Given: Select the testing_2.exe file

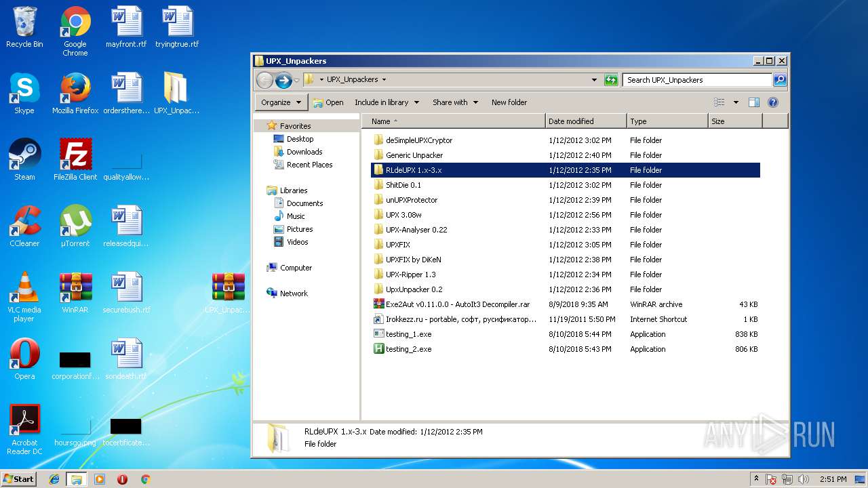Looking at the screenshot, I should point(566,349).
